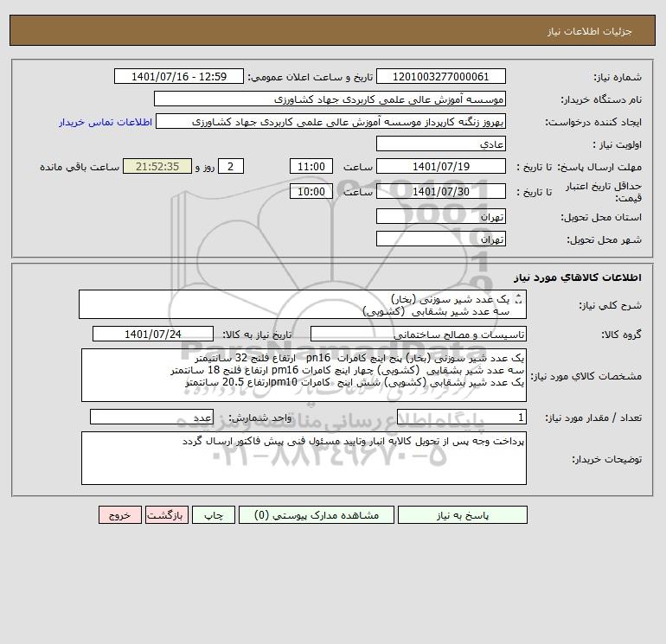Viewport: 666px width, 644px height.
Task: Click the 'تاریخ نیاز به کالا:' label
Action: point(258,335)
